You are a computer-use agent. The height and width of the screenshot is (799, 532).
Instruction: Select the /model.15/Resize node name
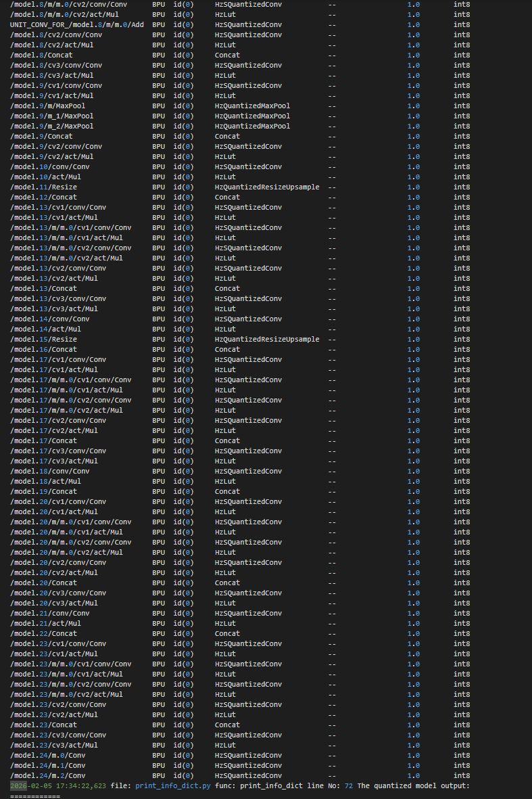click(44, 340)
